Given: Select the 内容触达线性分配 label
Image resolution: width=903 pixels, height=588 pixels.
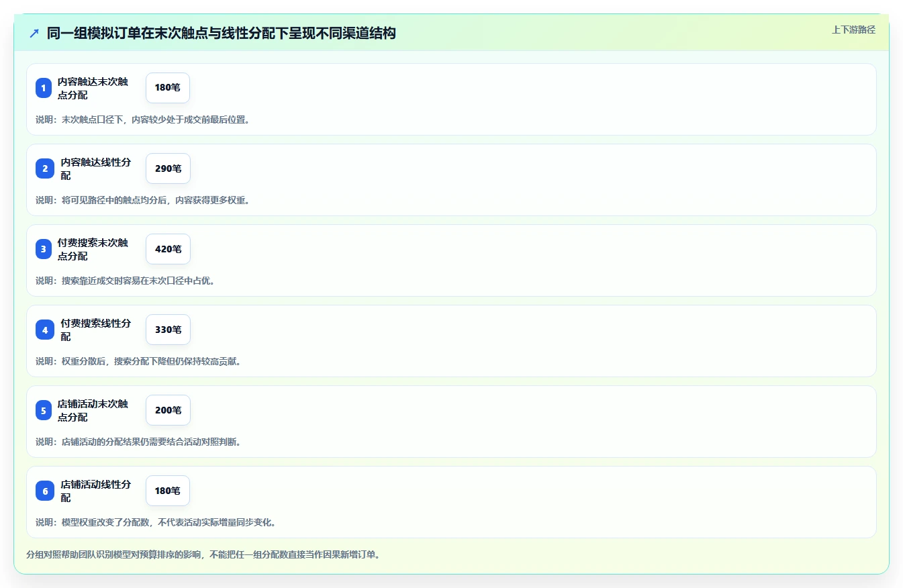Looking at the screenshot, I should (96, 168).
